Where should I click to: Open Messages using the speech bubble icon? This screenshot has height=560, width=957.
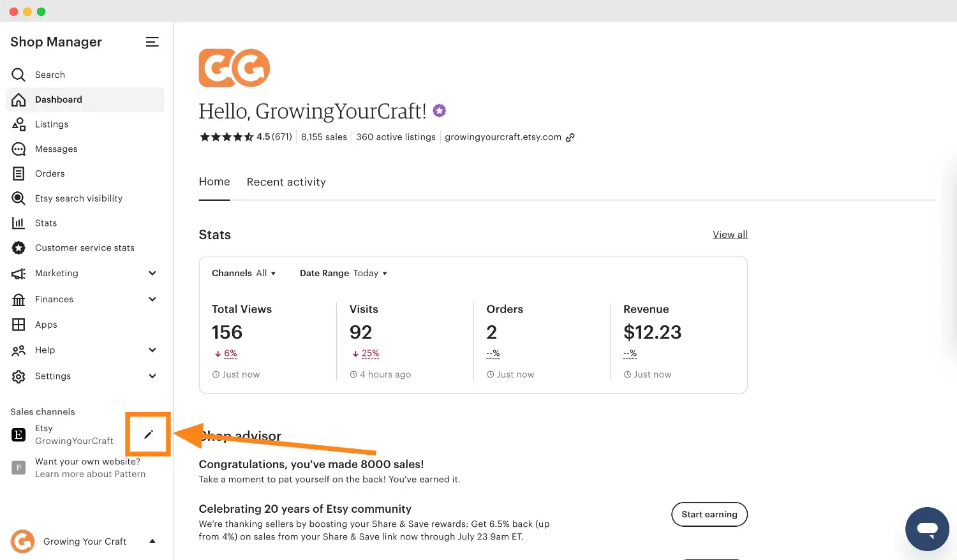(19, 149)
